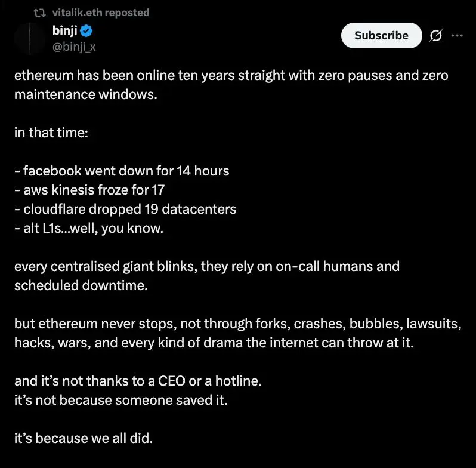The width and height of the screenshot is (476, 468).
Task: Select the 'facebook went down for 14 hours' line
Action: (122, 171)
